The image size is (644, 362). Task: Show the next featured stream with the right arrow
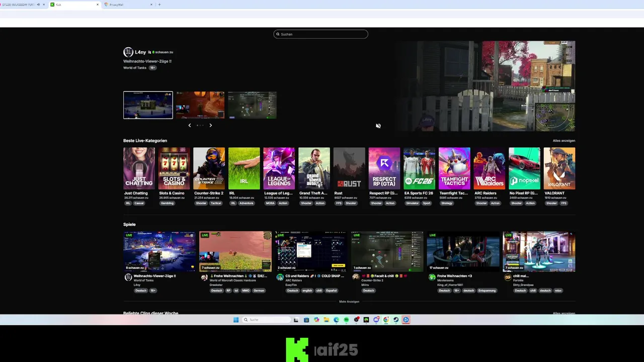(x=210, y=125)
